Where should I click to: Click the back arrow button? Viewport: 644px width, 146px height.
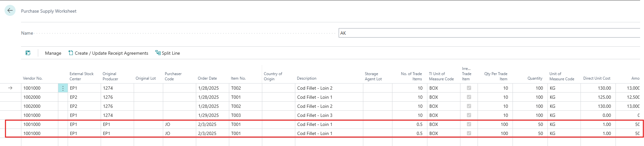10,11
